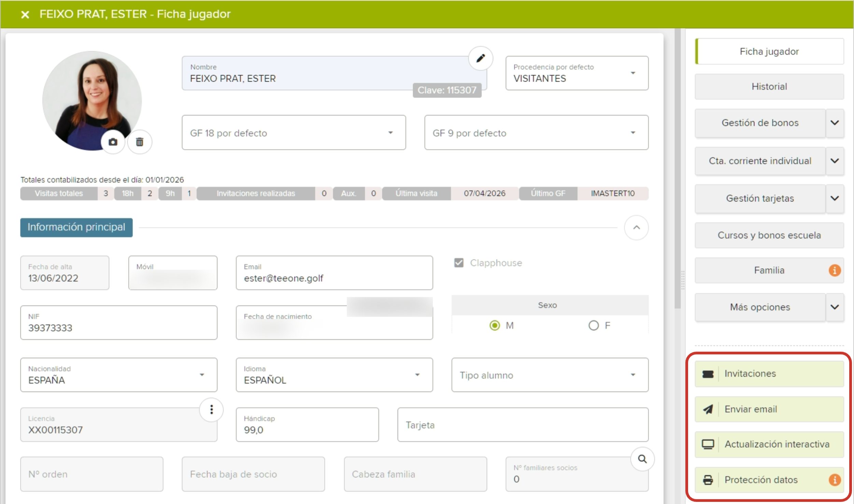Click the ticket icon of Invitaciones
The image size is (854, 504).
coord(708,374)
